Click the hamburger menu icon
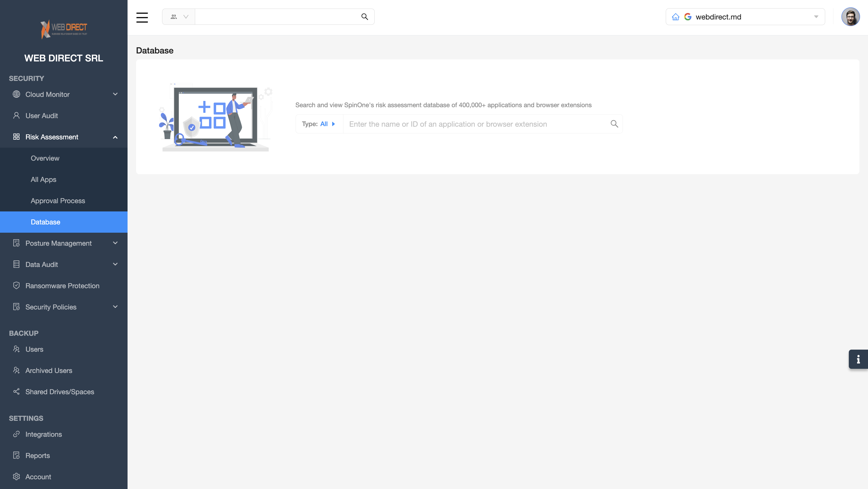This screenshot has height=489, width=868. (142, 17)
